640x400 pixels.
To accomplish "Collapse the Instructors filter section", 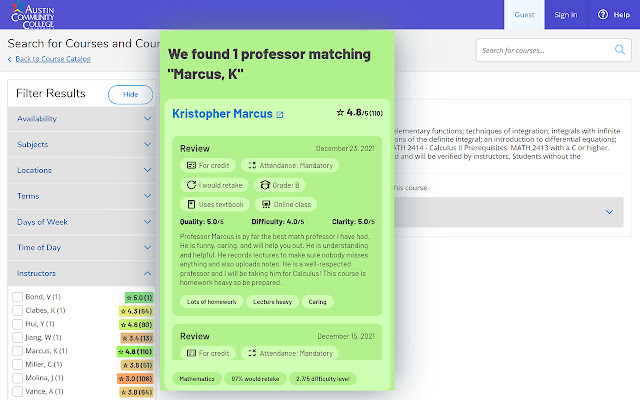I will click(x=147, y=272).
